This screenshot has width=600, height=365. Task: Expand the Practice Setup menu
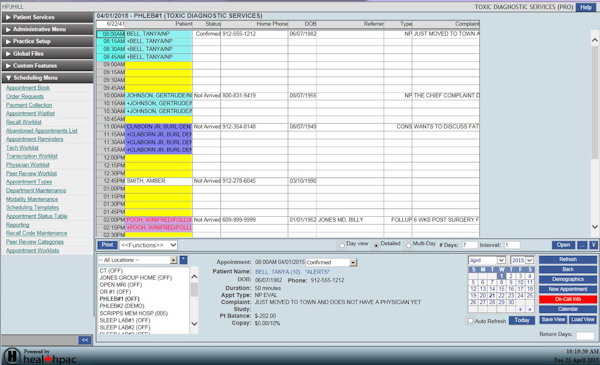47,41
